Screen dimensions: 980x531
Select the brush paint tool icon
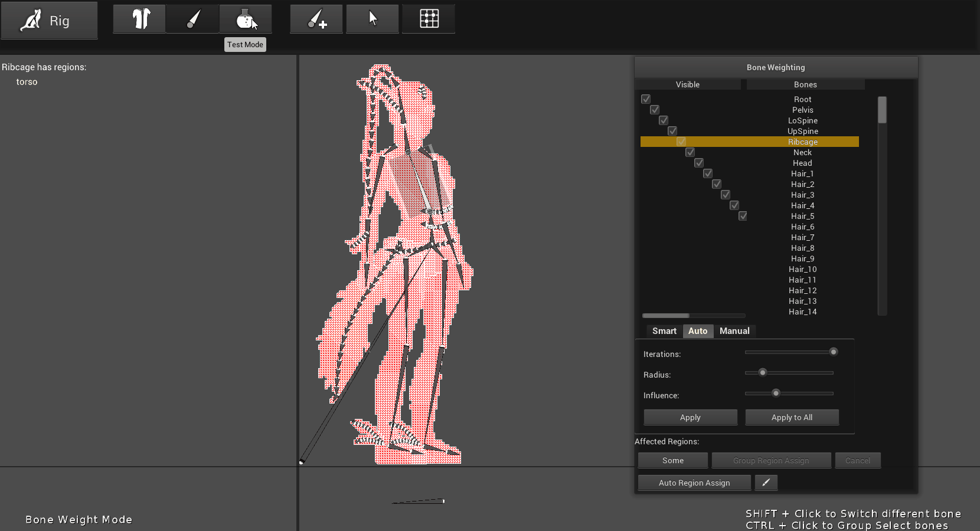[x=192, y=19]
